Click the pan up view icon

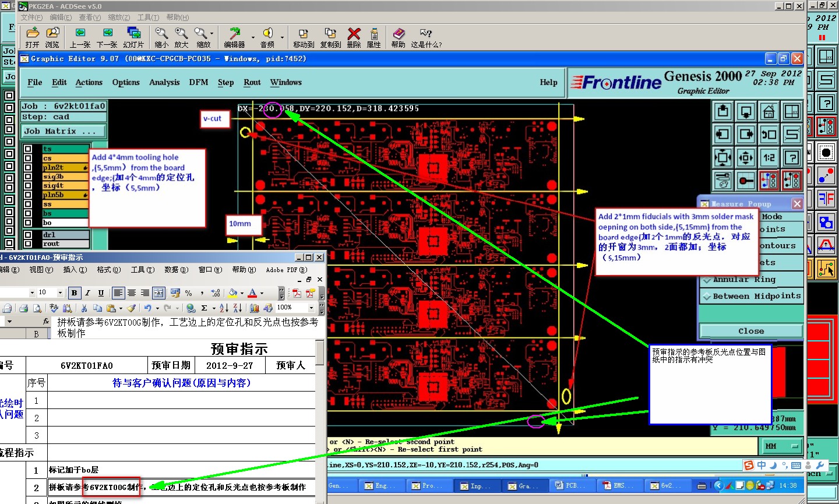[x=722, y=111]
